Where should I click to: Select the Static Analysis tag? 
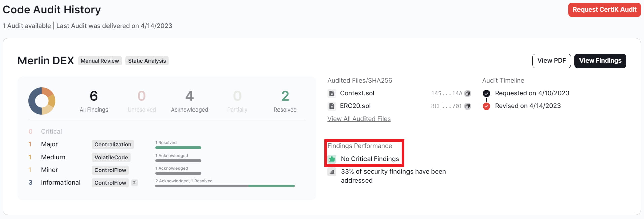(147, 61)
